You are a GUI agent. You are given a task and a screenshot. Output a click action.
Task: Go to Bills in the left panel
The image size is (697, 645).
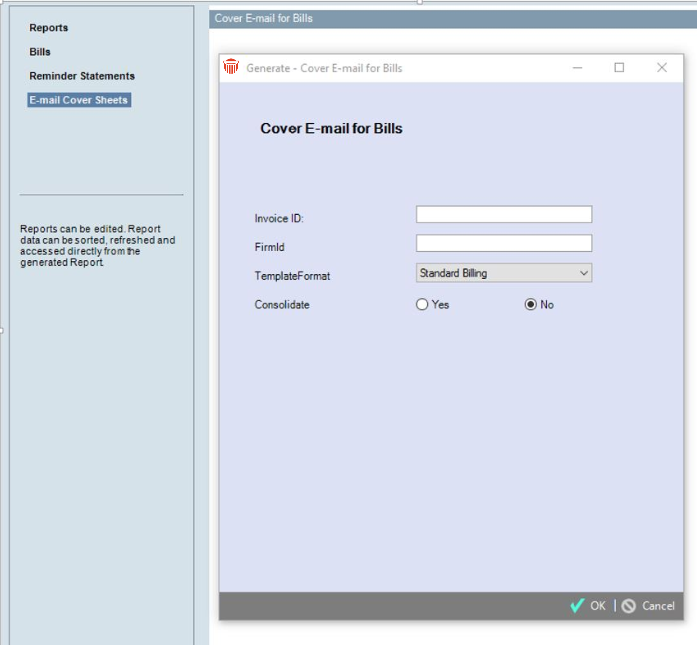click(40, 52)
